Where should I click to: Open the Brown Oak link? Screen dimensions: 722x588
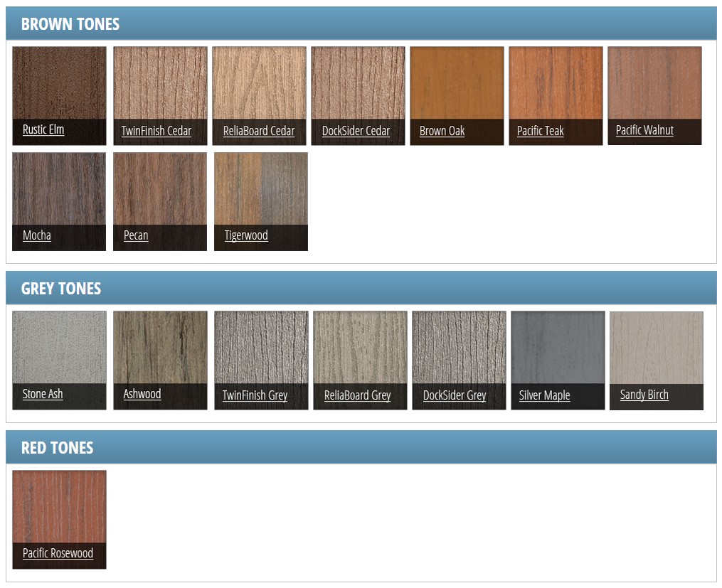442,131
